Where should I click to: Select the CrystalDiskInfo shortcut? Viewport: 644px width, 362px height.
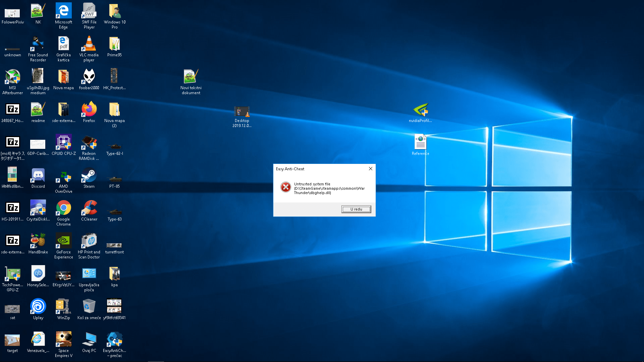point(38,210)
